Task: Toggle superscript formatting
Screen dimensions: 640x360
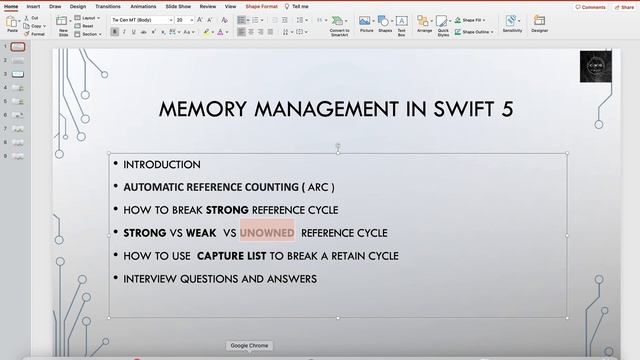Action: pyautogui.click(x=153, y=32)
